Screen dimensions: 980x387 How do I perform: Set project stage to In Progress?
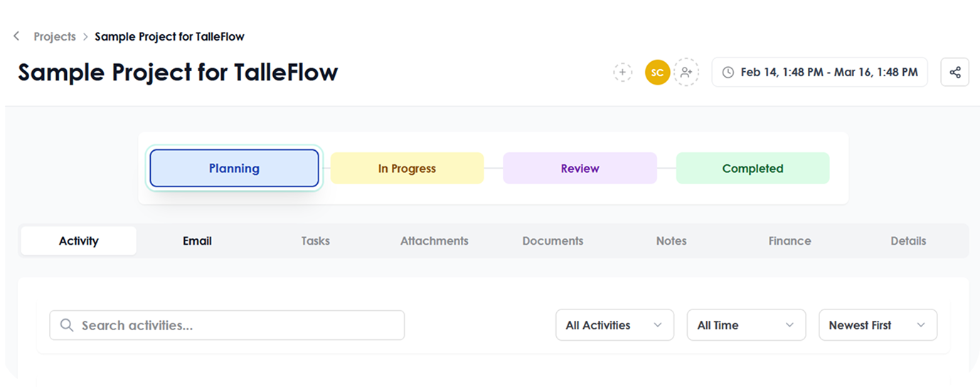pyautogui.click(x=407, y=169)
